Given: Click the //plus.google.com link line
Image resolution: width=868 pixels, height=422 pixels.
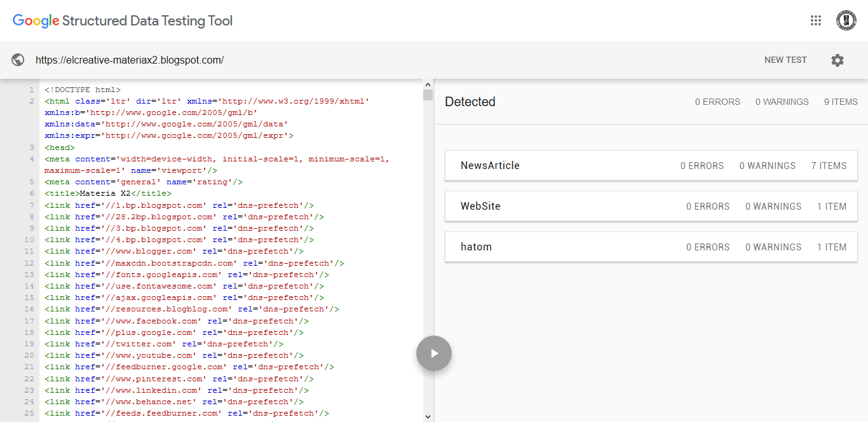Looking at the screenshot, I should [174, 332].
